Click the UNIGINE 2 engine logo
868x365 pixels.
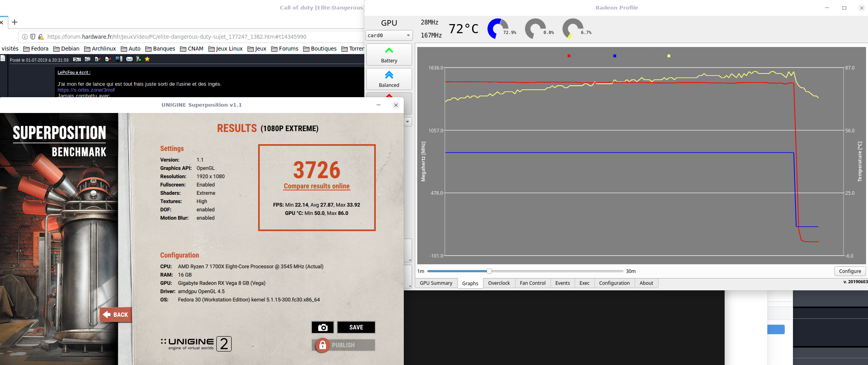[196, 344]
